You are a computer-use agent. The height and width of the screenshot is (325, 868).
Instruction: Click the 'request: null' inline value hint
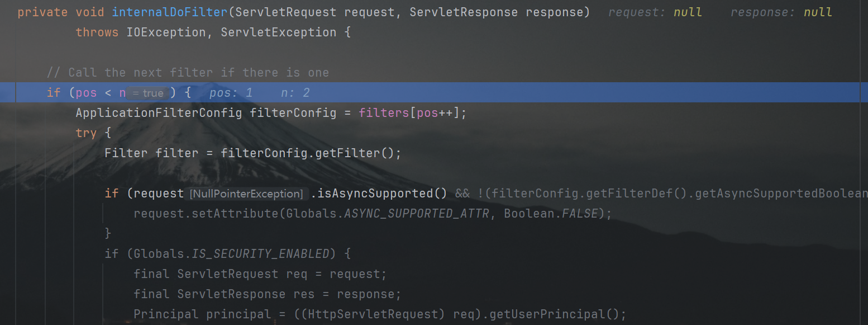point(655,12)
